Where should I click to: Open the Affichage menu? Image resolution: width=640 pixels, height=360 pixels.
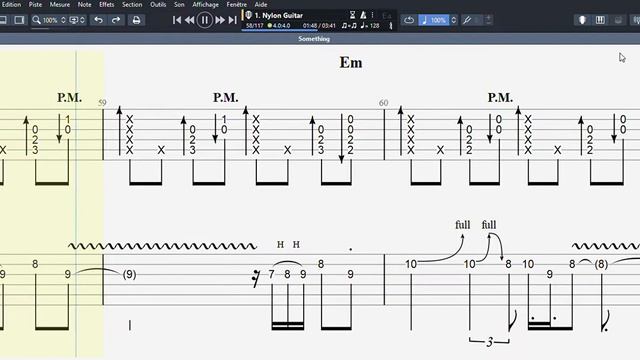205,4
